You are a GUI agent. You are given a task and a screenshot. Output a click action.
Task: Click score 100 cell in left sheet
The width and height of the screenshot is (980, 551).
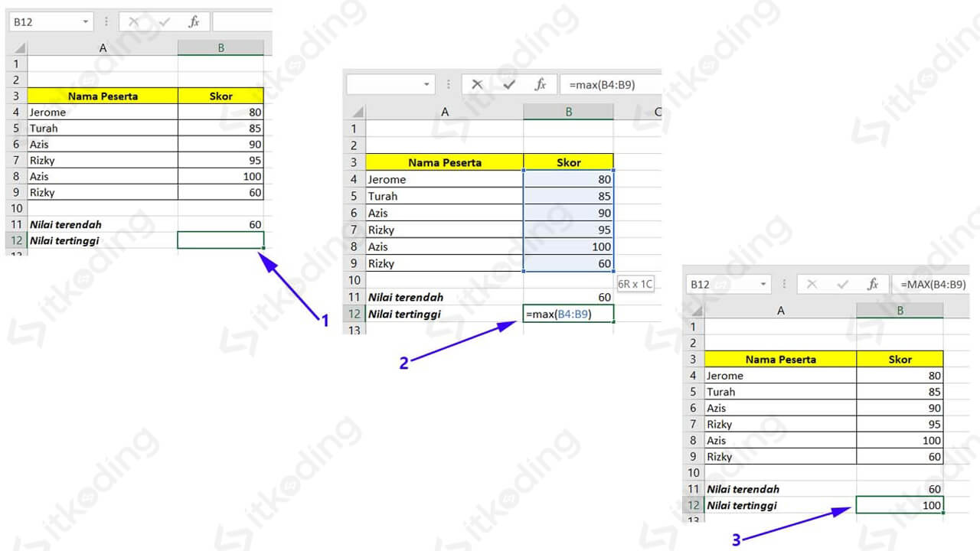tap(220, 176)
